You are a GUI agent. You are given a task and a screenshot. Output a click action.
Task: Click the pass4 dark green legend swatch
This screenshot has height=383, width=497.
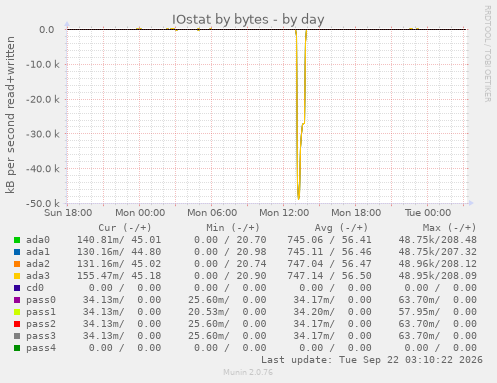[17, 348]
